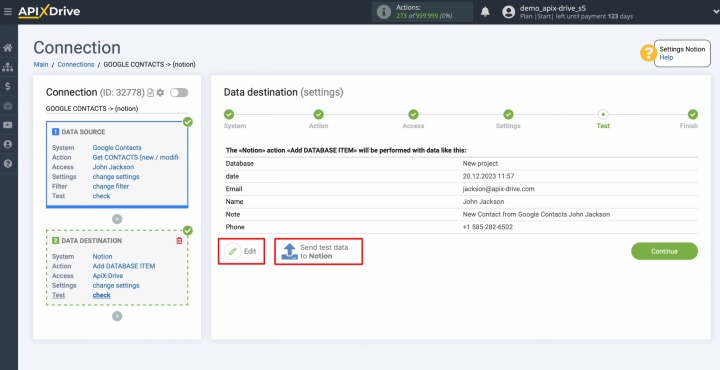Screen dimensions: 720x370
Task: Click Notion system link
Action: tap(102, 257)
